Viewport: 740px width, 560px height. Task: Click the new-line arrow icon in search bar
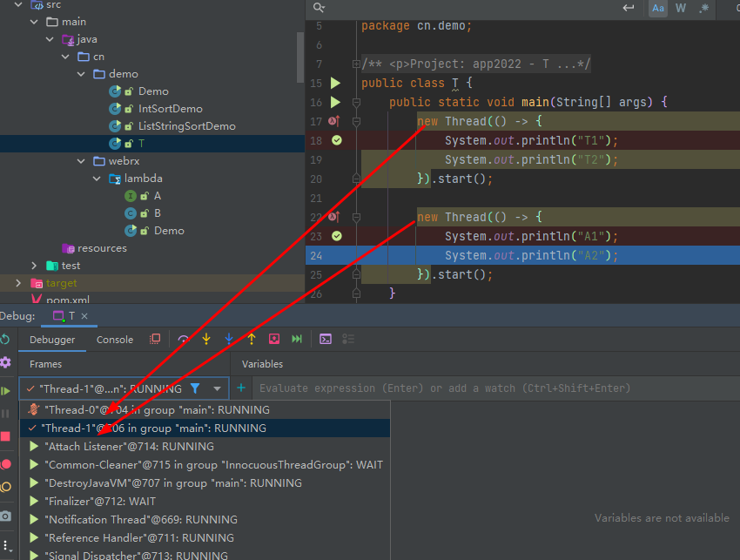629,8
